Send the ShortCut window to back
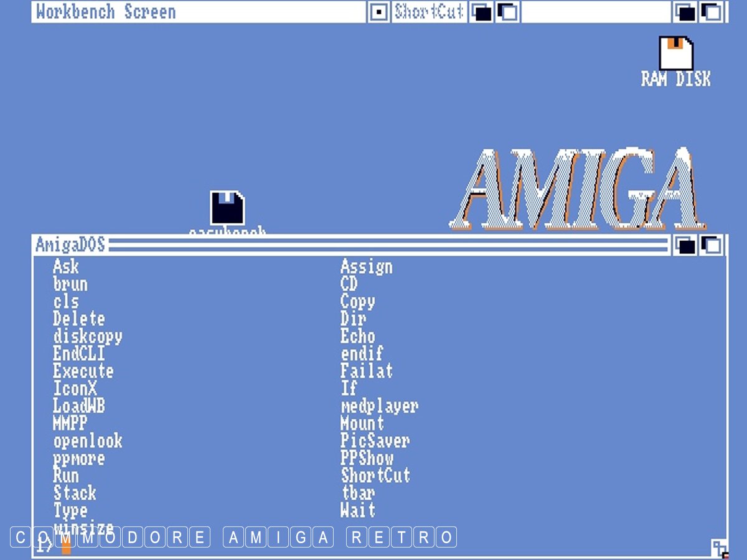 [481, 12]
